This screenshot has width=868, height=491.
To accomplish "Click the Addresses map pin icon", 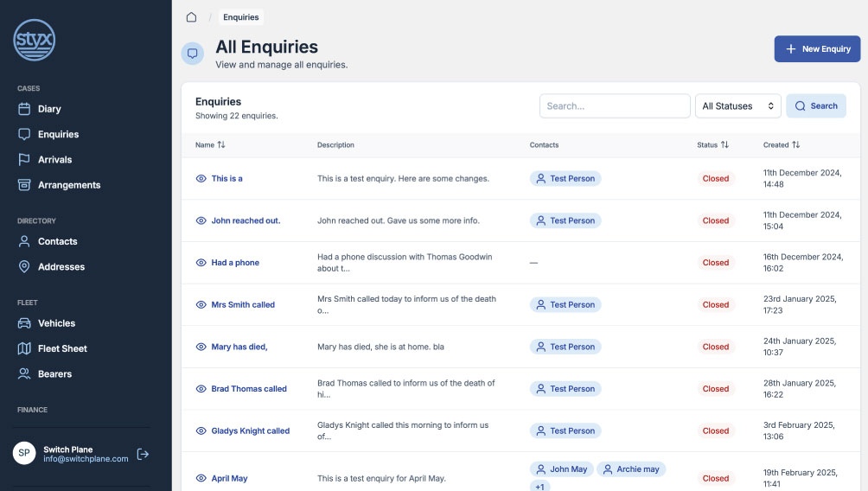I will coord(24,267).
